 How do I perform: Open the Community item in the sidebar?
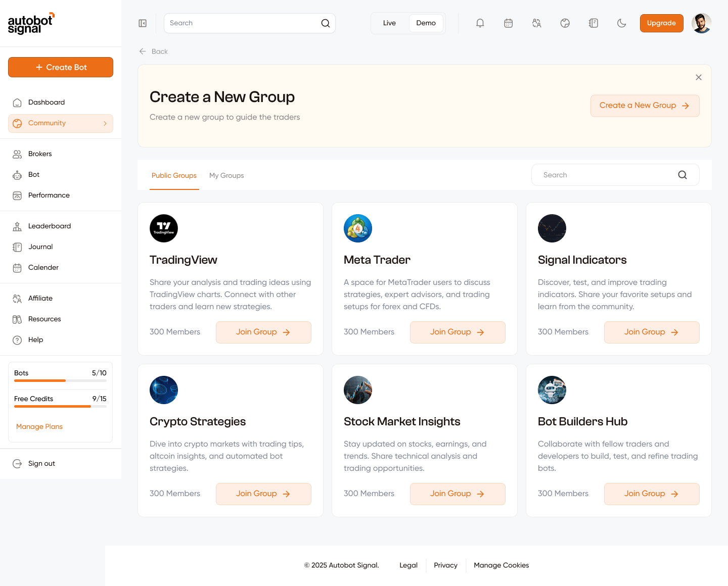pyautogui.click(x=61, y=123)
